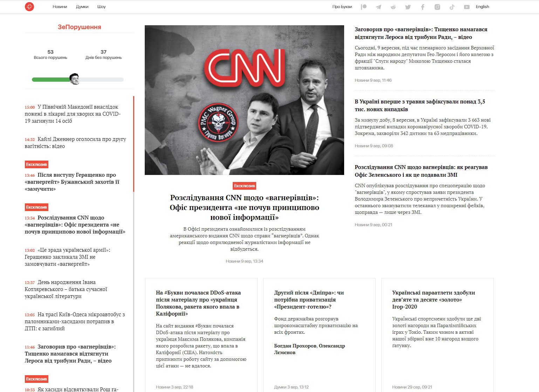This screenshot has width=539, height=392.
Task: Open Kylie Jenner second pregnancy news
Action: [75, 143]
